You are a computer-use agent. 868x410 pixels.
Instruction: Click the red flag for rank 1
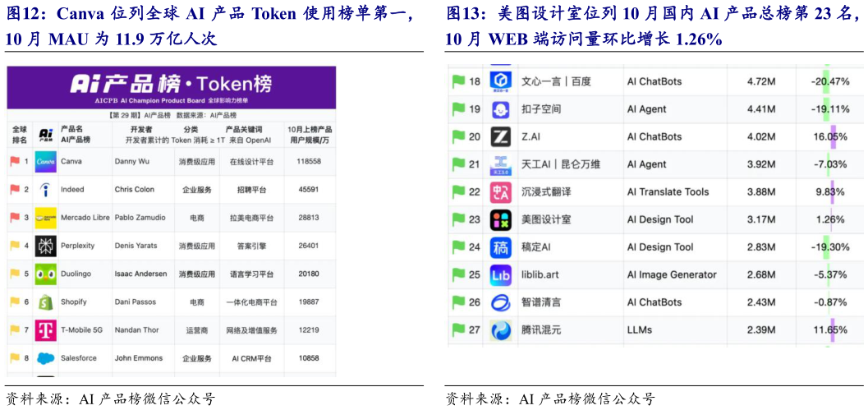coord(15,161)
